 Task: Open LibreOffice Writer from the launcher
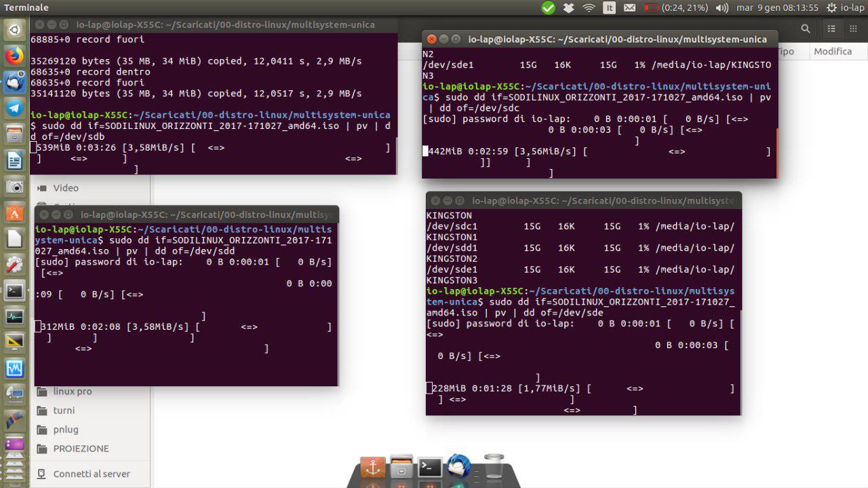click(x=14, y=161)
